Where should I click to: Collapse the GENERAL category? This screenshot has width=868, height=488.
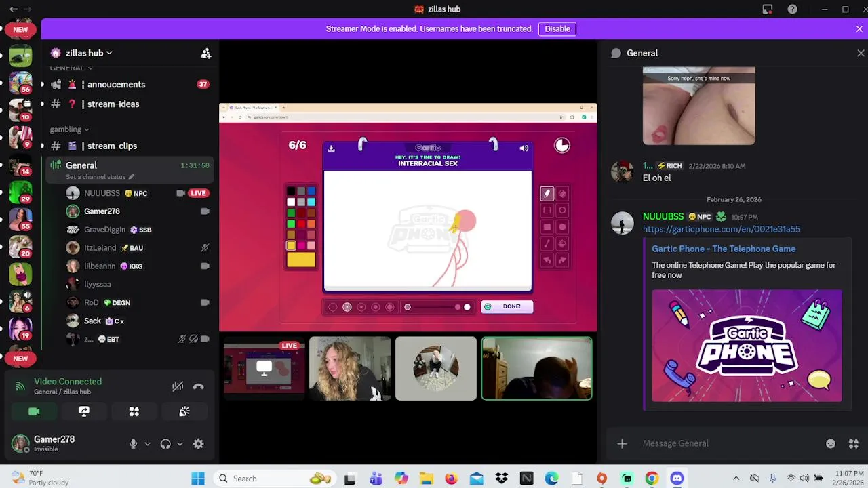click(x=71, y=68)
